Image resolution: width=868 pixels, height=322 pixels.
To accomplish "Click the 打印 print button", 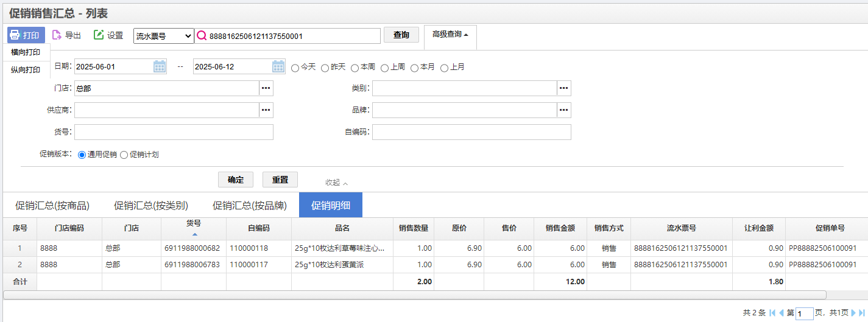I will [26, 35].
